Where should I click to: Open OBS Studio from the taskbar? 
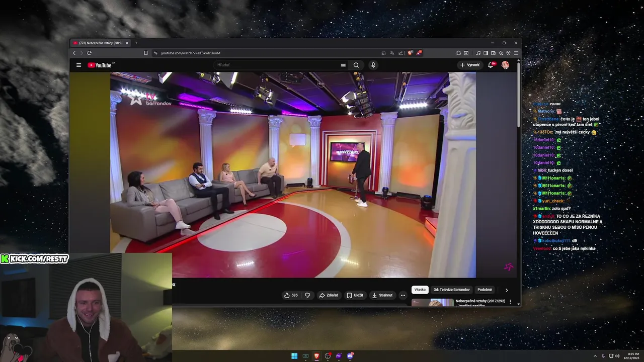click(328, 356)
